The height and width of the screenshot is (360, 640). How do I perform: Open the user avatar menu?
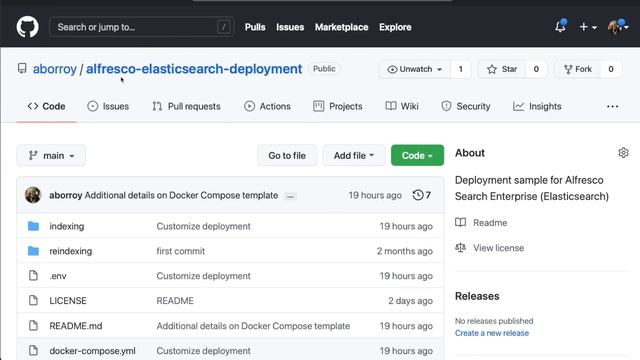(618, 27)
